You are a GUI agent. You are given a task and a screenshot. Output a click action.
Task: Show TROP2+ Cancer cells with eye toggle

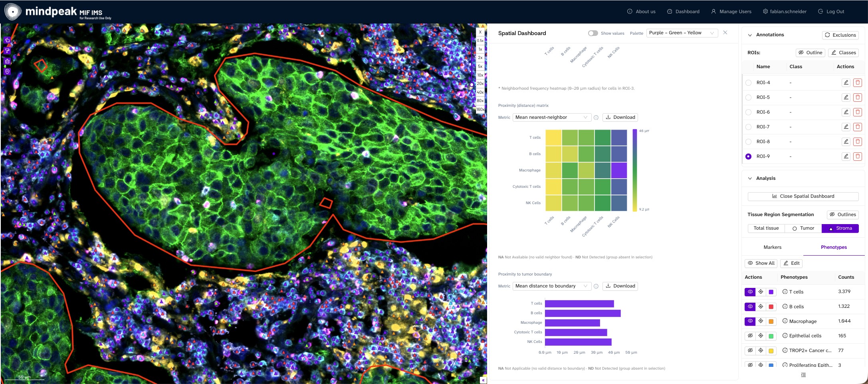click(750, 351)
